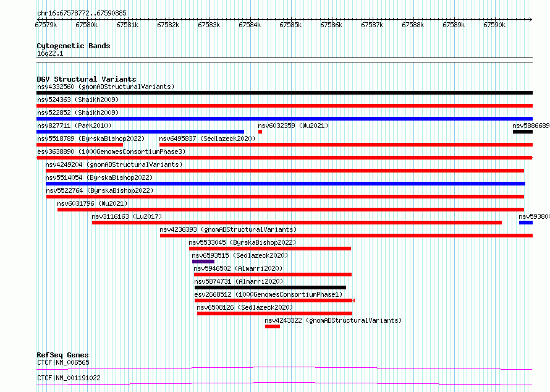Click the nsv524363 Shaikh2009 red bar
550x392 pixels.
tap(284, 106)
